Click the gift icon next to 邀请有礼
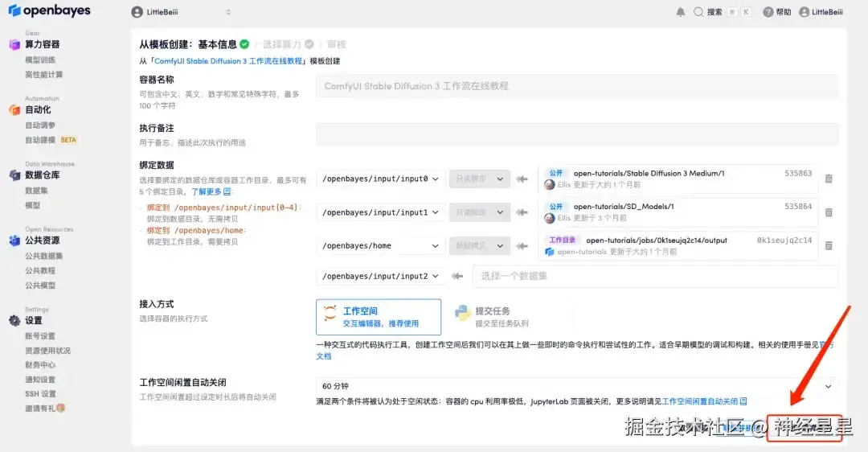Viewport: 868px width, 452px height. point(60,408)
